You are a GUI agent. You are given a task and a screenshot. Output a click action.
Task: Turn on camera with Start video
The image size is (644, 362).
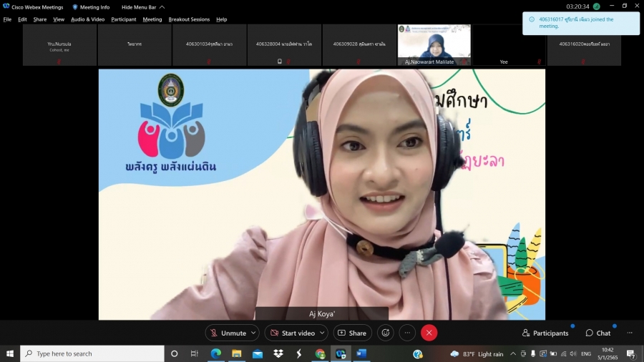click(x=292, y=333)
